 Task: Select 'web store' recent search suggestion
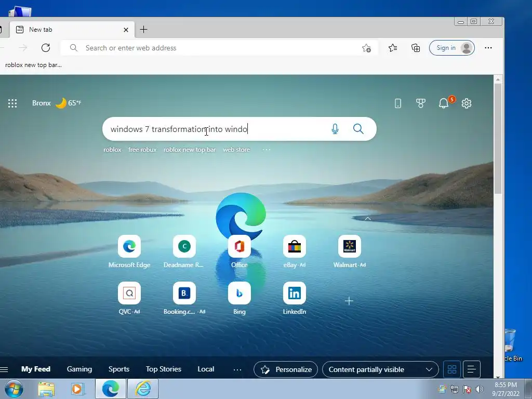236,150
